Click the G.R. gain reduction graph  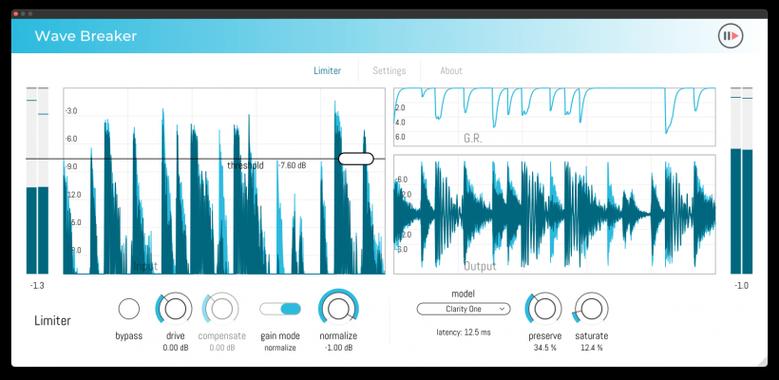coord(554,117)
